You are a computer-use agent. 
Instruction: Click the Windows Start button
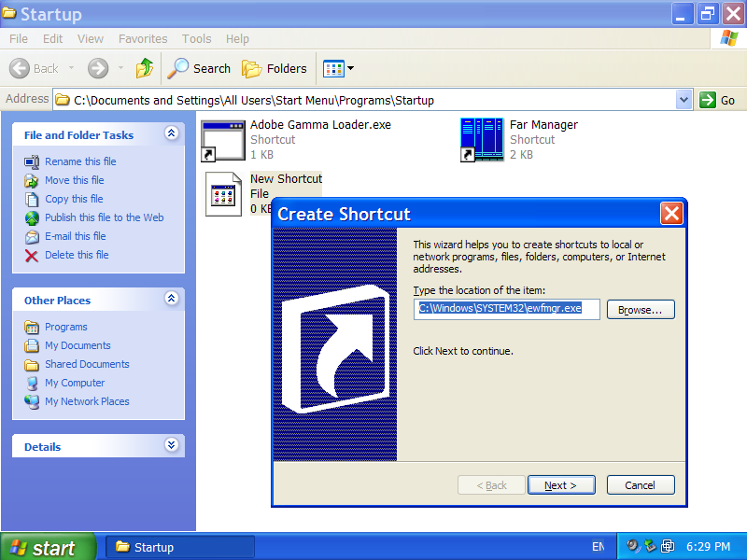pyautogui.click(x=48, y=548)
